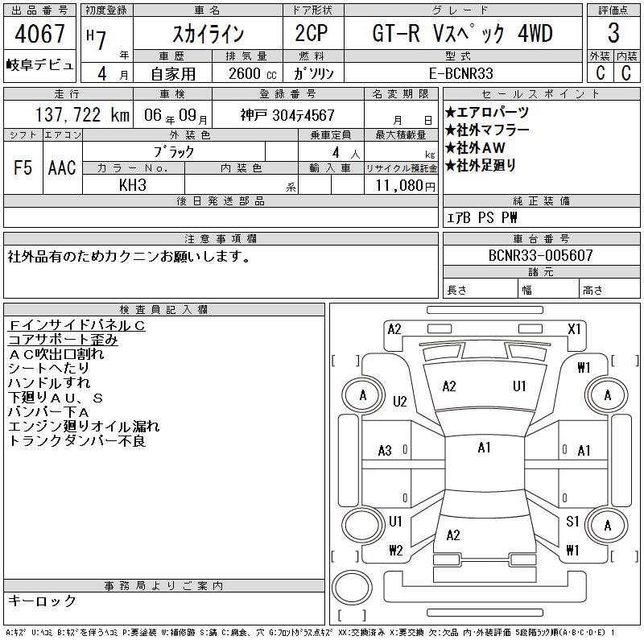
Task: Click the inspector note バンパー下A
Action: [48, 412]
